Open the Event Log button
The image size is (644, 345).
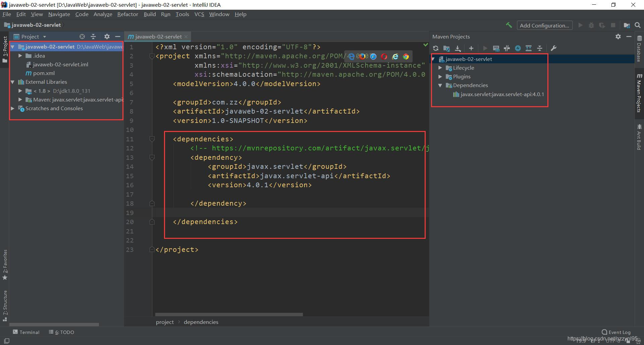coord(616,332)
